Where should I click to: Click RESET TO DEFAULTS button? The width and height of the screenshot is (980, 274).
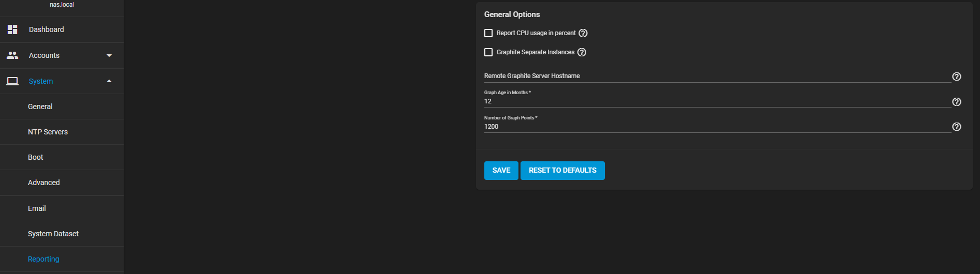click(562, 171)
